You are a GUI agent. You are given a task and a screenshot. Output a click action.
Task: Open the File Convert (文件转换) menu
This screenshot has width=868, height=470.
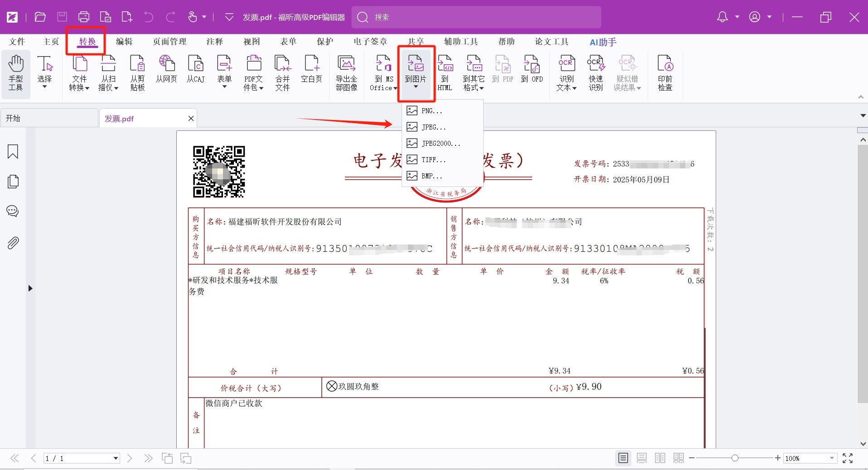point(79,73)
